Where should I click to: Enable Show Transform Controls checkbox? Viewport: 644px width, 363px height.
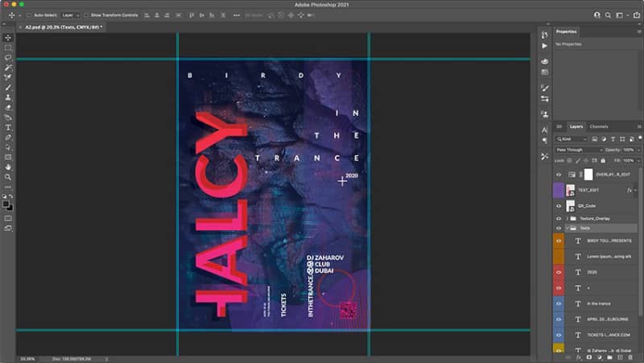pyautogui.click(x=86, y=15)
